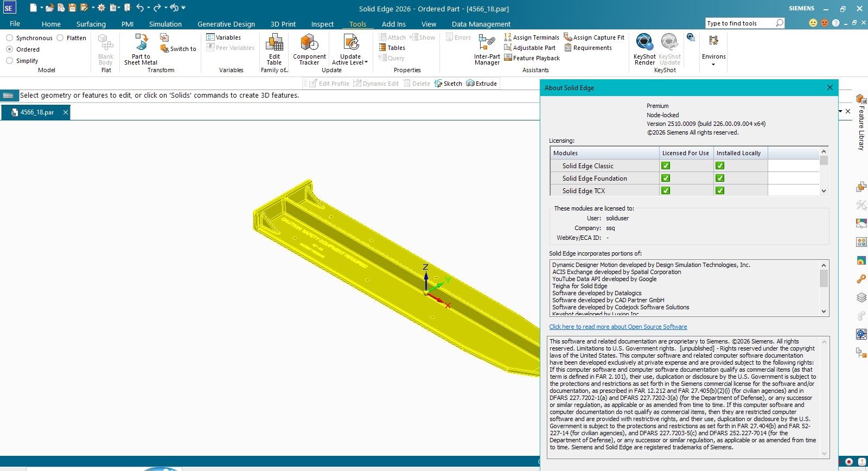Launch Component Tracker
Image resolution: width=868 pixels, height=471 pixels.
pos(309,49)
